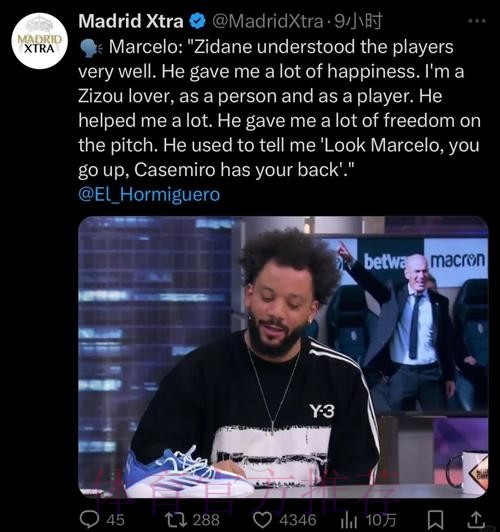500x532 pixels.
Task: Open the Marcelo interview video thumbnail
Action: click(x=283, y=357)
